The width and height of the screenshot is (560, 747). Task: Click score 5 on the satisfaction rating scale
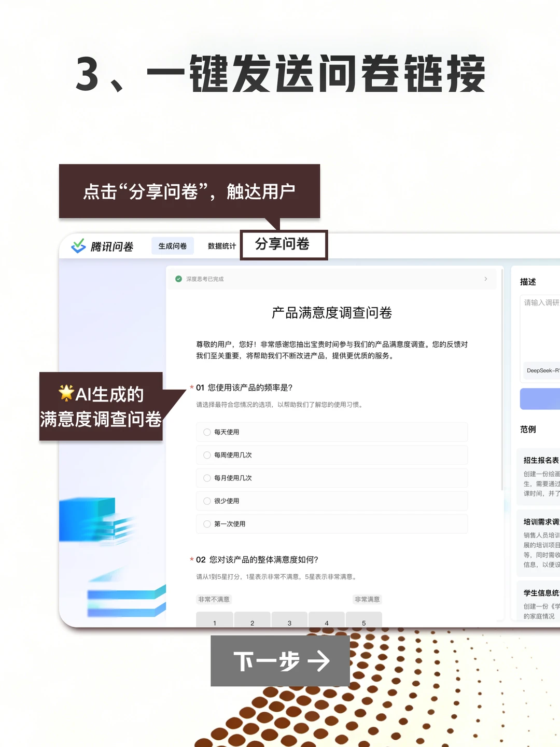[363, 622]
